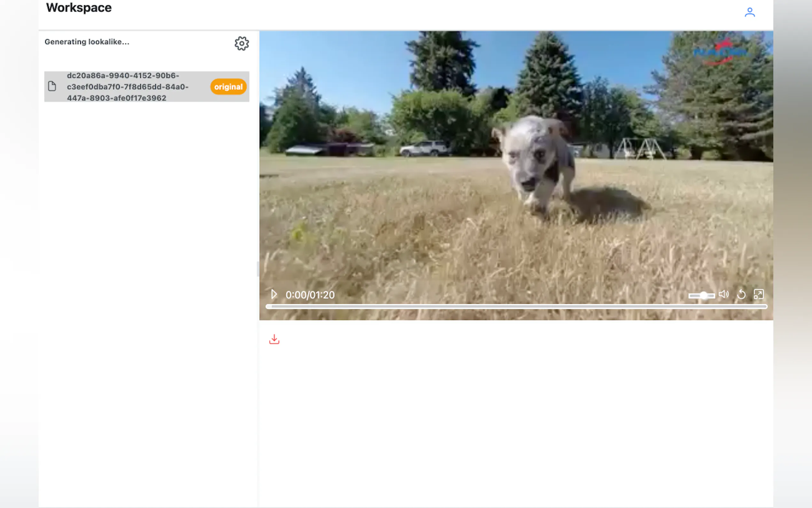Restart video with the replay arrow icon

741,295
